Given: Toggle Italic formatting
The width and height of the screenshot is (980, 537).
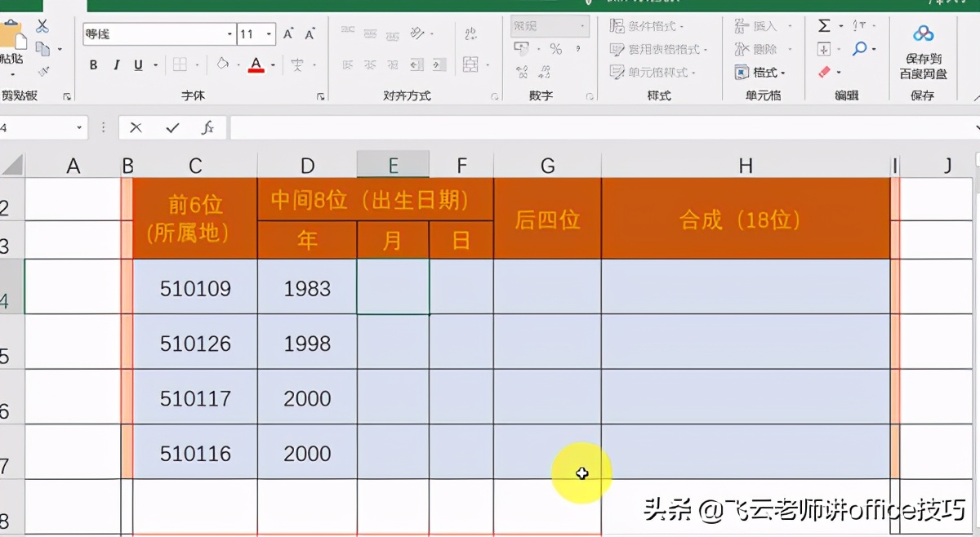Looking at the screenshot, I should click(x=116, y=65).
